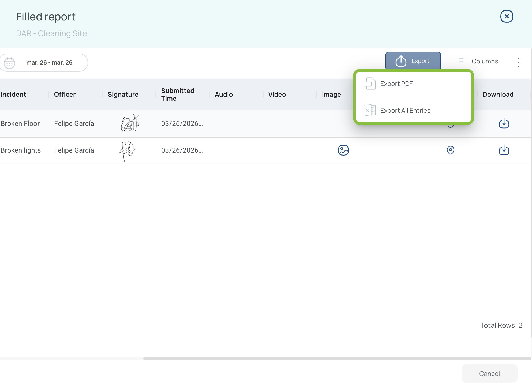The image size is (532, 392).
Task: Open the three-dot more options menu
Action: [518, 63]
